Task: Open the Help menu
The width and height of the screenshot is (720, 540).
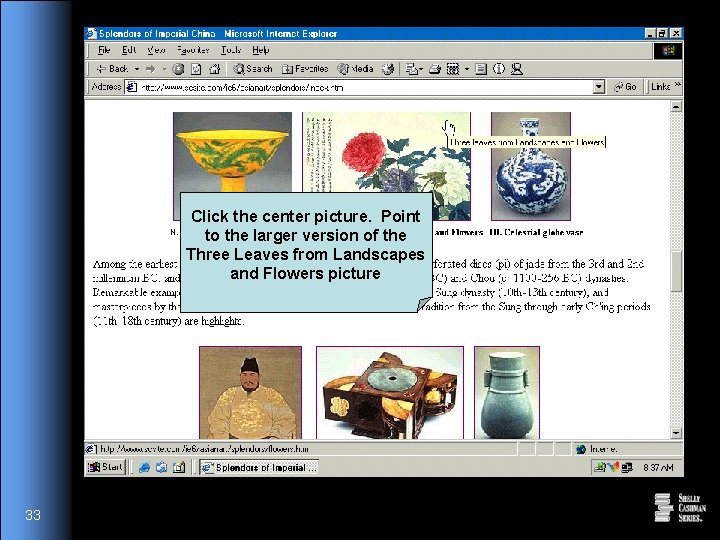Action: click(260, 50)
